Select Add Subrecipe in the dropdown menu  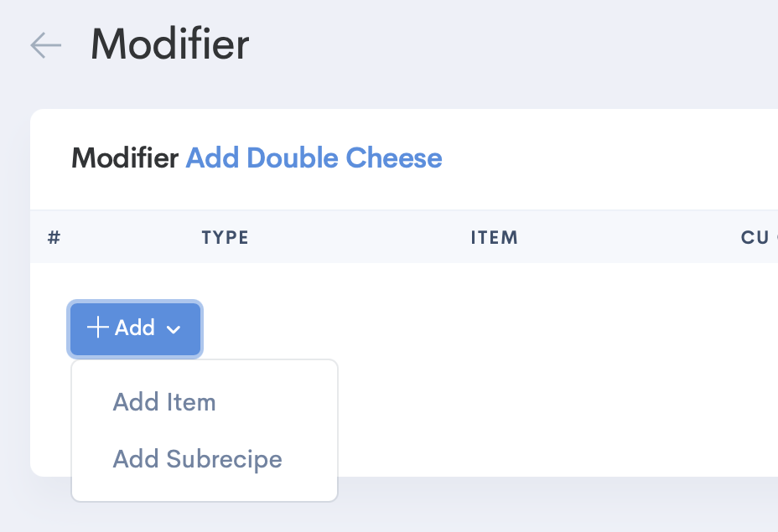(x=197, y=459)
